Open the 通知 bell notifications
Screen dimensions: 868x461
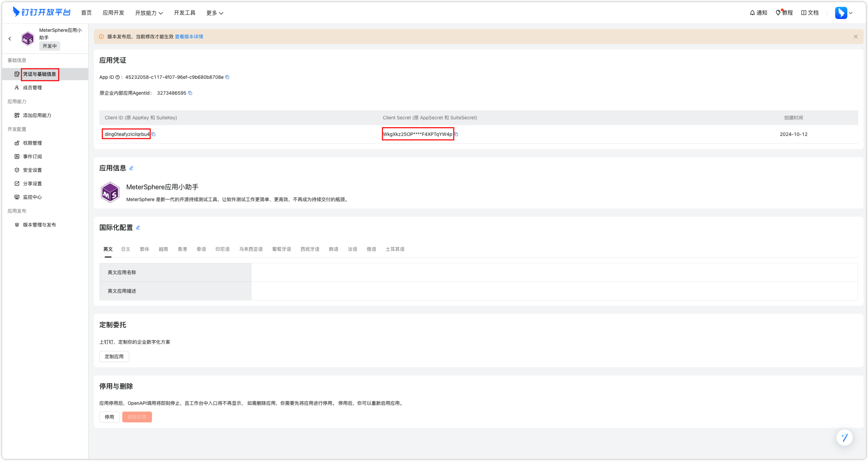tap(758, 13)
